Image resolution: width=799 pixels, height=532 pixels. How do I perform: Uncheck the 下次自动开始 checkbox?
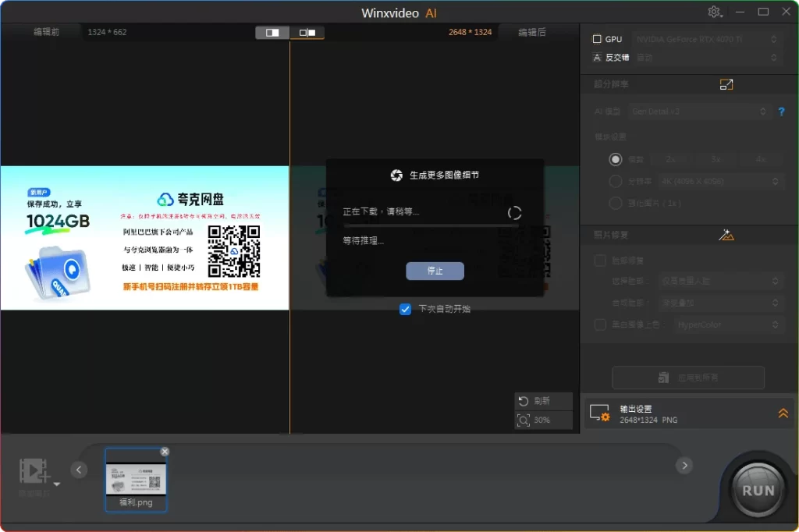coord(405,309)
